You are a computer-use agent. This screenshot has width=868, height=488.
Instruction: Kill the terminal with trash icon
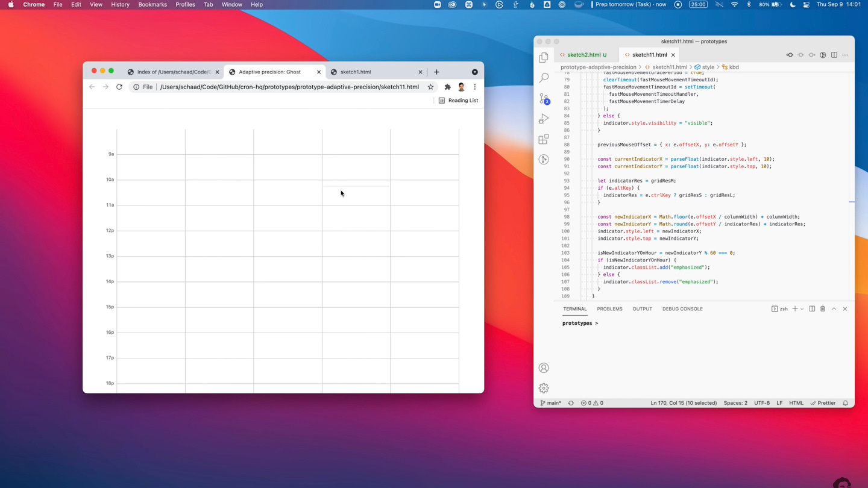[x=823, y=309]
